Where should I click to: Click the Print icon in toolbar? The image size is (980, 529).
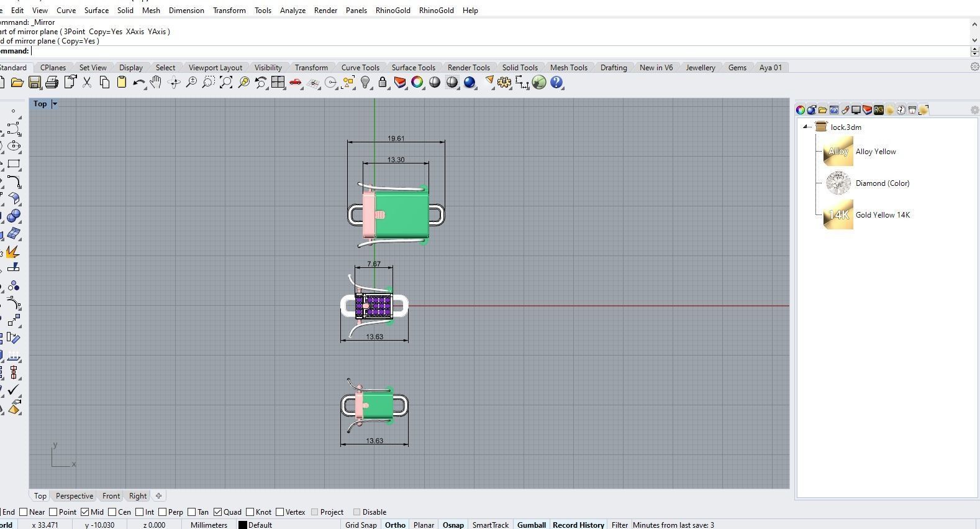coord(52,83)
